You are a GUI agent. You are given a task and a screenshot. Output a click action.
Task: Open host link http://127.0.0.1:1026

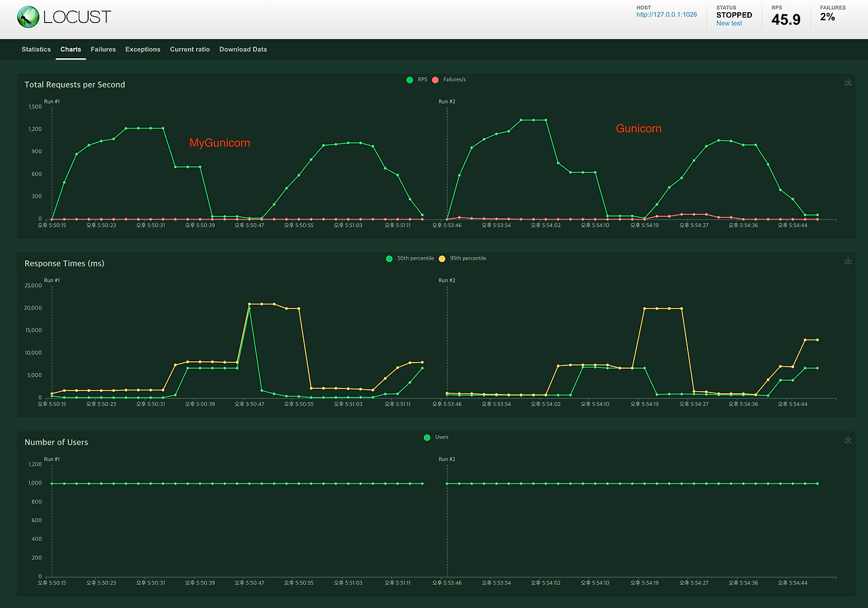coord(667,14)
